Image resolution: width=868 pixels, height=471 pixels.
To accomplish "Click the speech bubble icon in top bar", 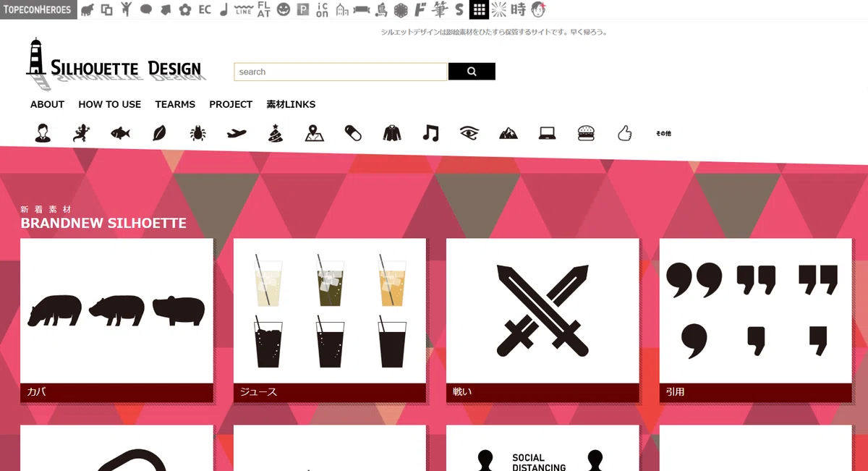I will (146, 9).
